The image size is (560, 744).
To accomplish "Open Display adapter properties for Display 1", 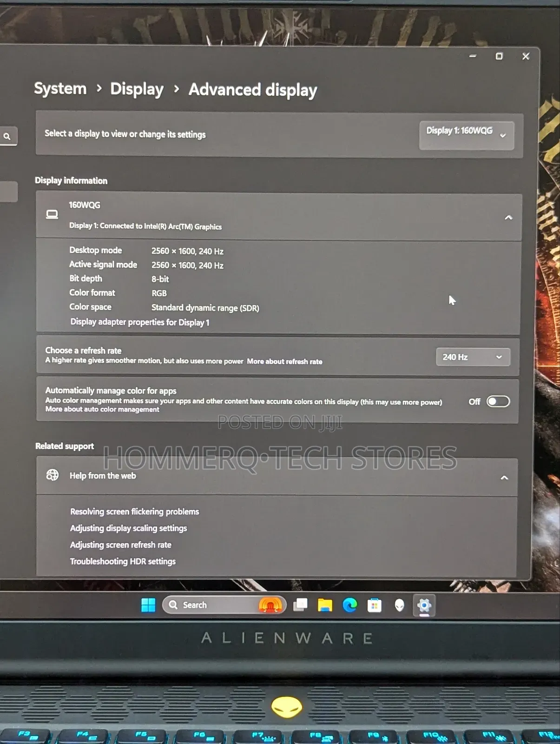I will click(x=140, y=322).
